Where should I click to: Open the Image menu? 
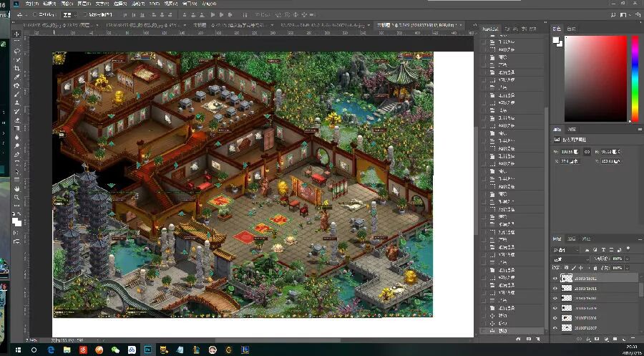pos(67,4)
